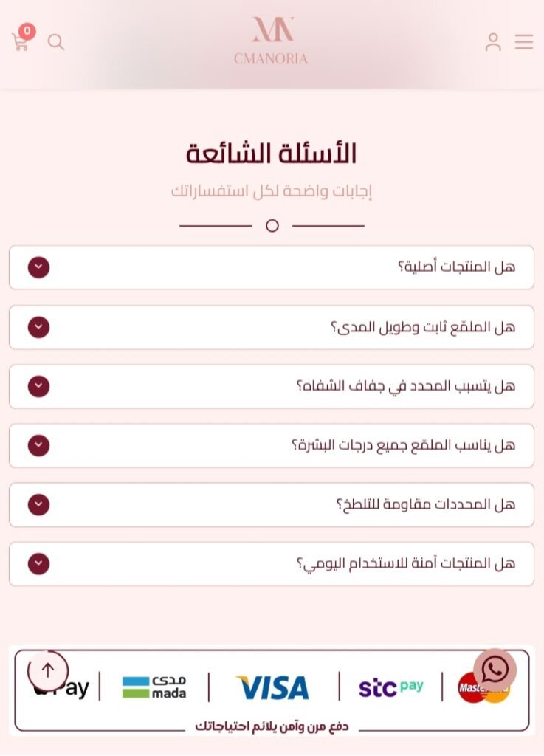Open the shopping cart
Image resolution: width=544 pixels, height=756 pixels.
click(x=21, y=42)
